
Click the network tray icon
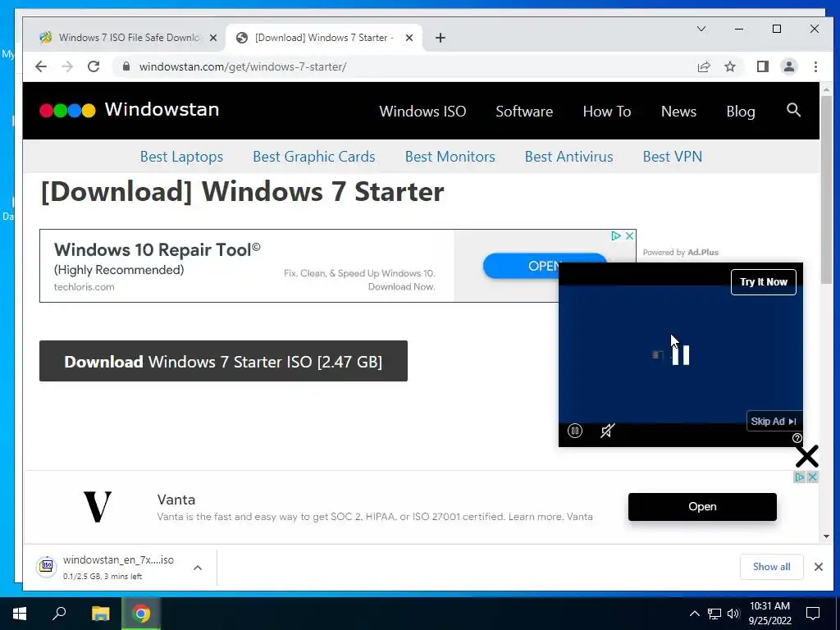[x=714, y=614]
